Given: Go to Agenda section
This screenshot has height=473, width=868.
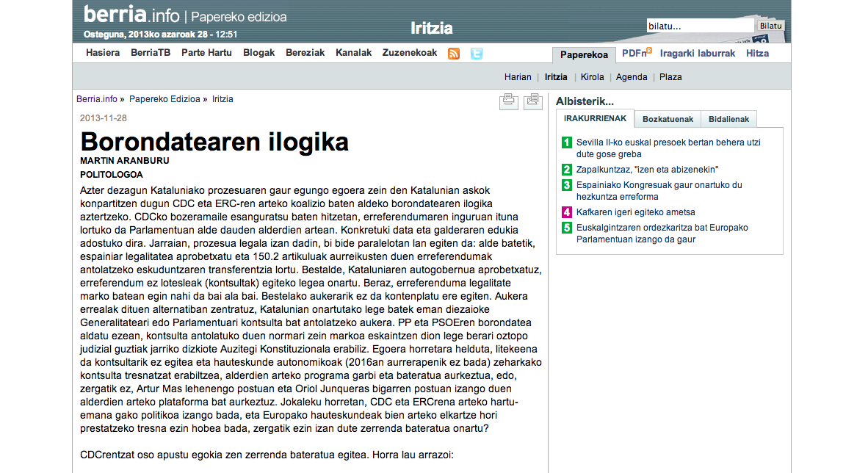Looking at the screenshot, I should 632,77.
